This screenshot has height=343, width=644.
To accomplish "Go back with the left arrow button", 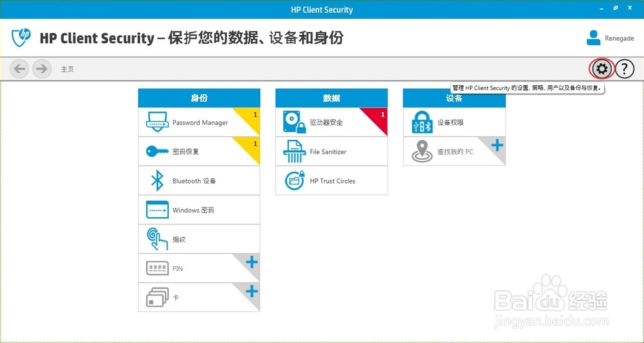I will coord(19,69).
